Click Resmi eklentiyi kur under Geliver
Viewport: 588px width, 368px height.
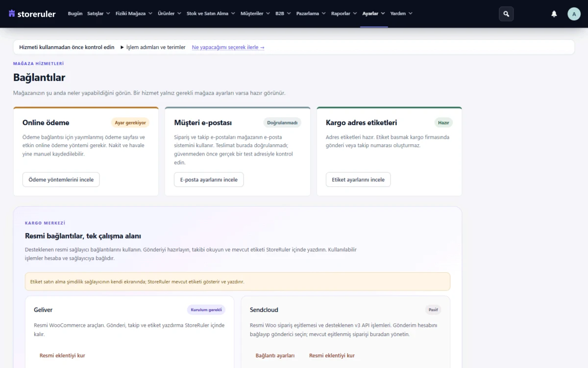point(62,356)
